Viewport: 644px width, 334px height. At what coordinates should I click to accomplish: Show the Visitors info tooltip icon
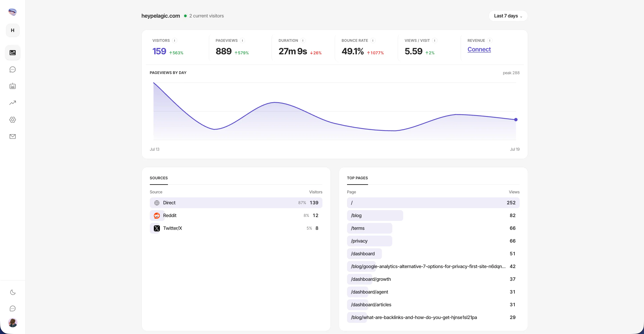tap(174, 40)
